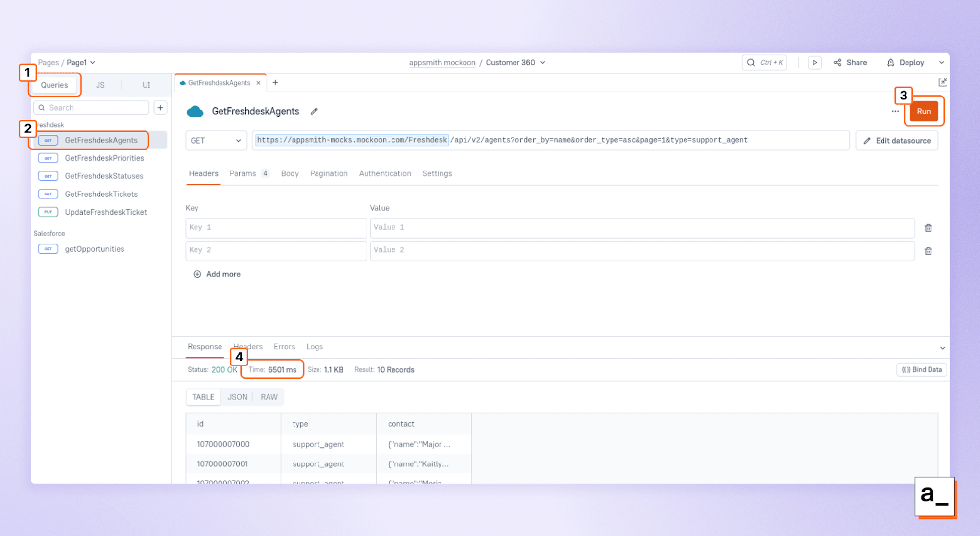Open the Logs tab in the response pane
Viewport: 980px width, 536px height.
click(314, 347)
